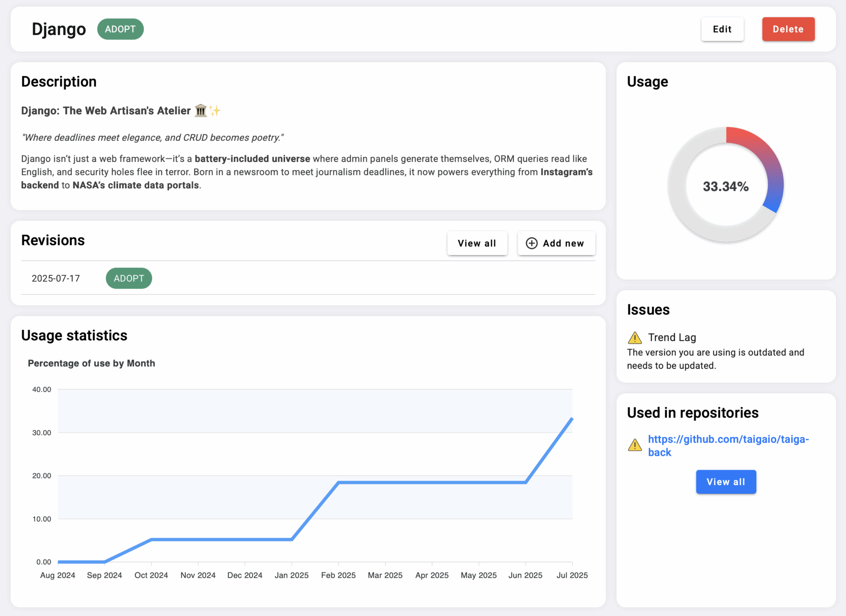Viewport: 846px width, 616px height.
Task: Select the 2025-07-17 revision row
Action: pyautogui.click(x=308, y=278)
